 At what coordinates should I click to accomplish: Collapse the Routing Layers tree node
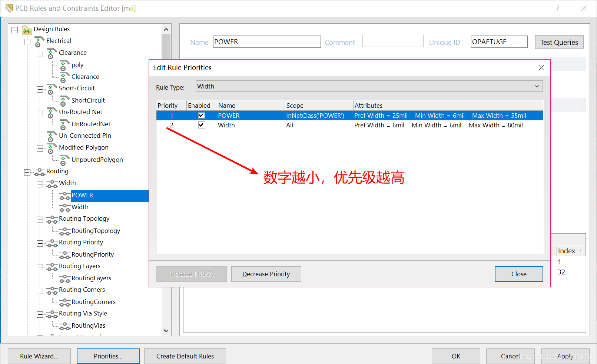(x=40, y=267)
